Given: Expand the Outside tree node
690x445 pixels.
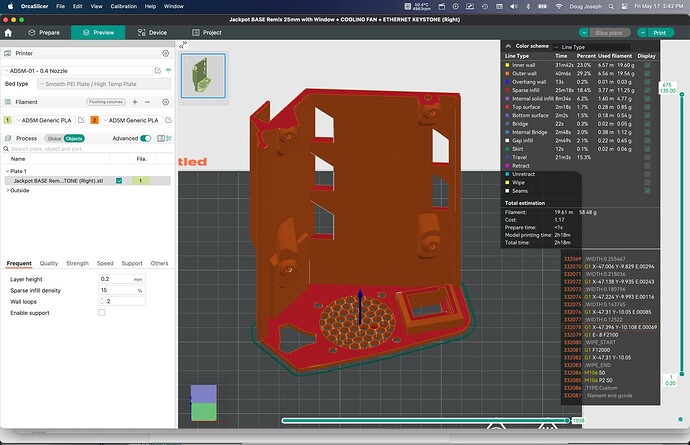Looking at the screenshot, I should point(7,190).
